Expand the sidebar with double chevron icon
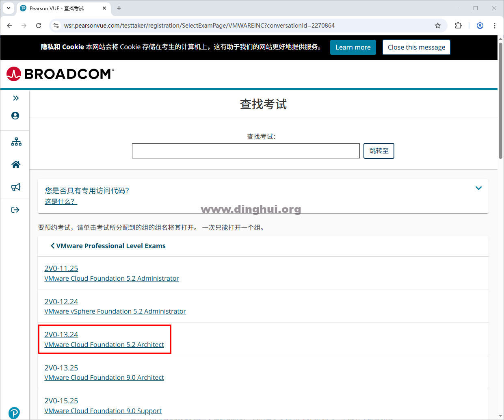Image resolution: width=504 pixels, height=420 pixels. pyautogui.click(x=16, y=98)
